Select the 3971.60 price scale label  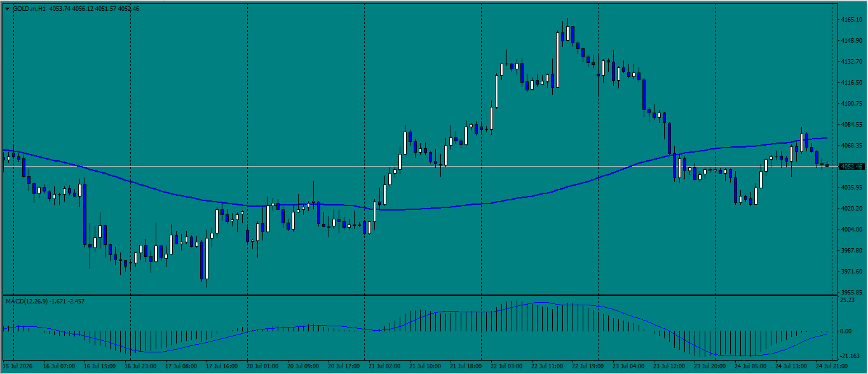[x=851, y=272]
